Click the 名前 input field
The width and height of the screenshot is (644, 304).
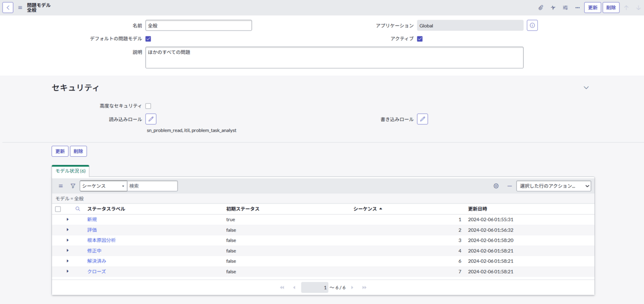click(x=198, y=26)
